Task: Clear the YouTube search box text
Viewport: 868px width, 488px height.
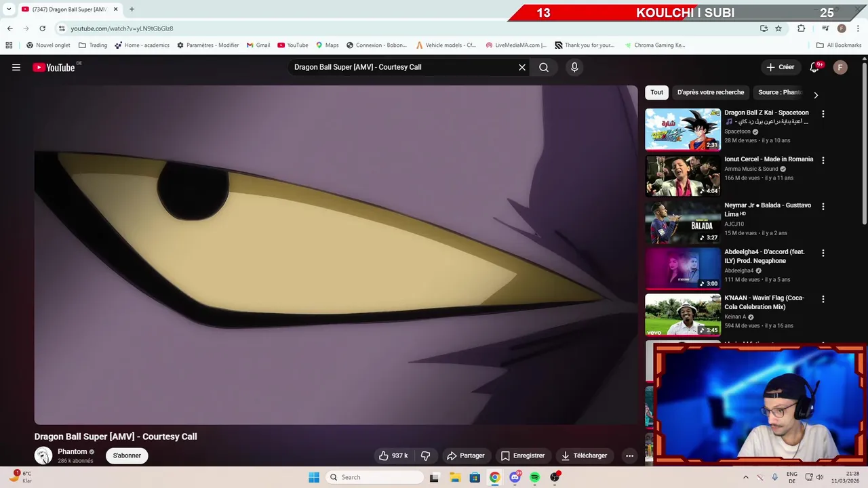Action: click(522, 67)
